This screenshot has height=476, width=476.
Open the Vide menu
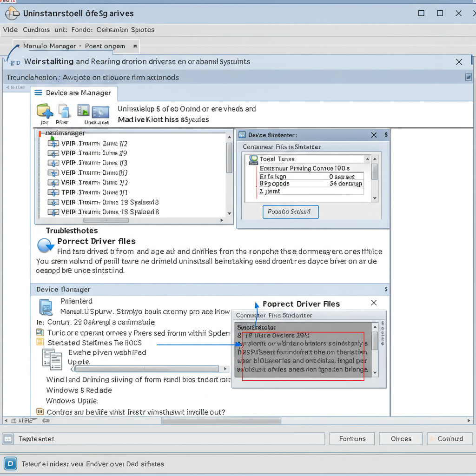pyautogui.click(x=10, y=30)
